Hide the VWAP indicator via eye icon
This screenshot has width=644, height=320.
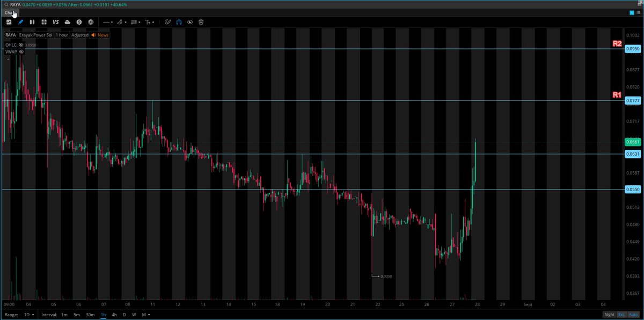point(21,52)
